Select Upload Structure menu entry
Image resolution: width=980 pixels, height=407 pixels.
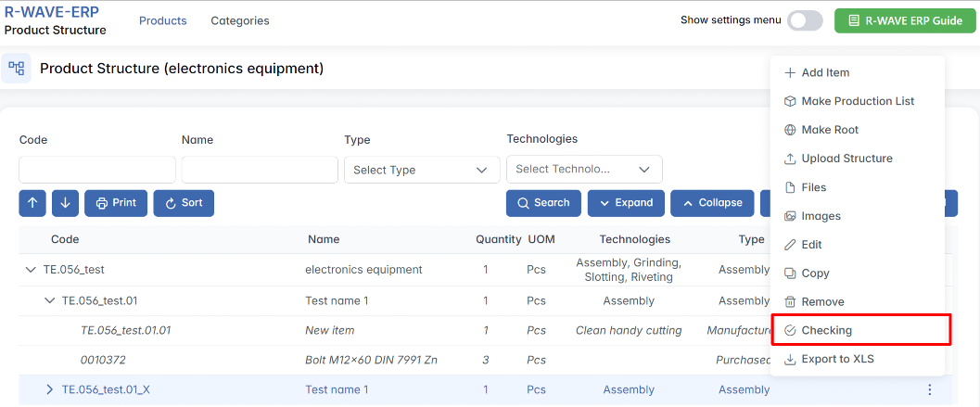(846, 159)
